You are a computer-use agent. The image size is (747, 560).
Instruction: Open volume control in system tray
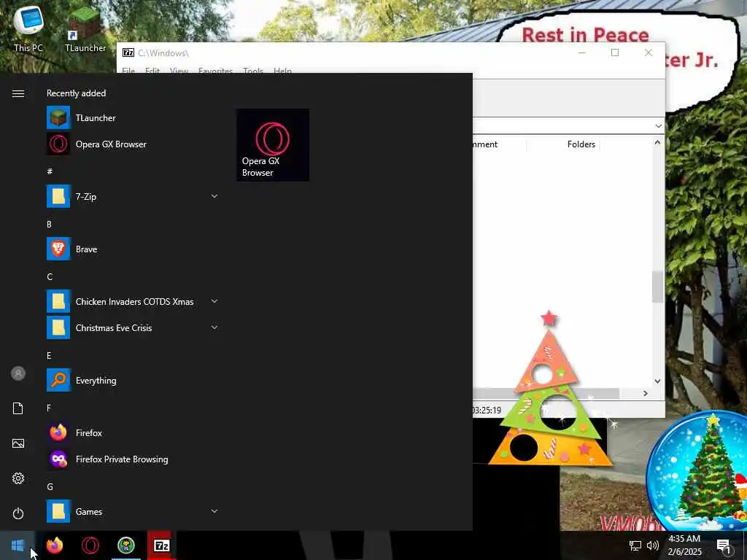653,545
